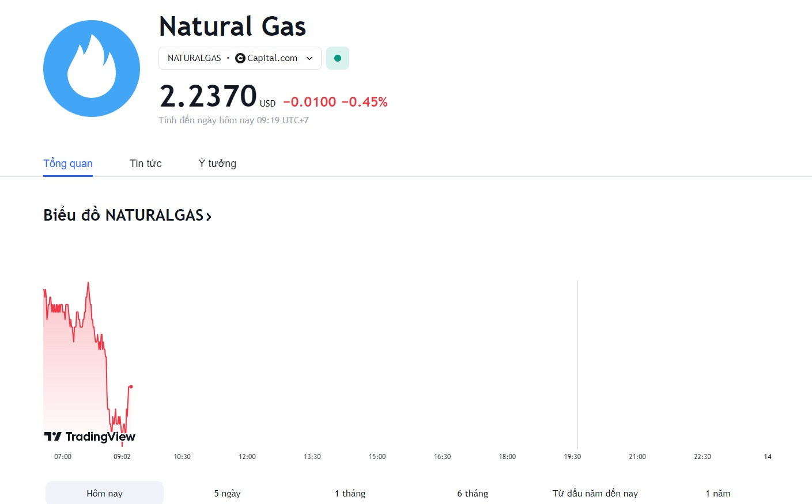Switch to the Tin tức tab

[146, 164]
